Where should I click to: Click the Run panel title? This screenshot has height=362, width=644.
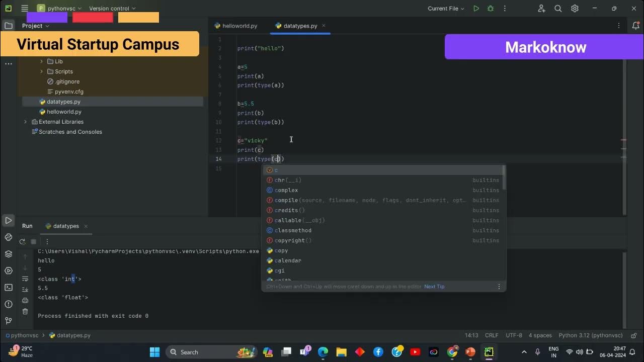[27, 226]
